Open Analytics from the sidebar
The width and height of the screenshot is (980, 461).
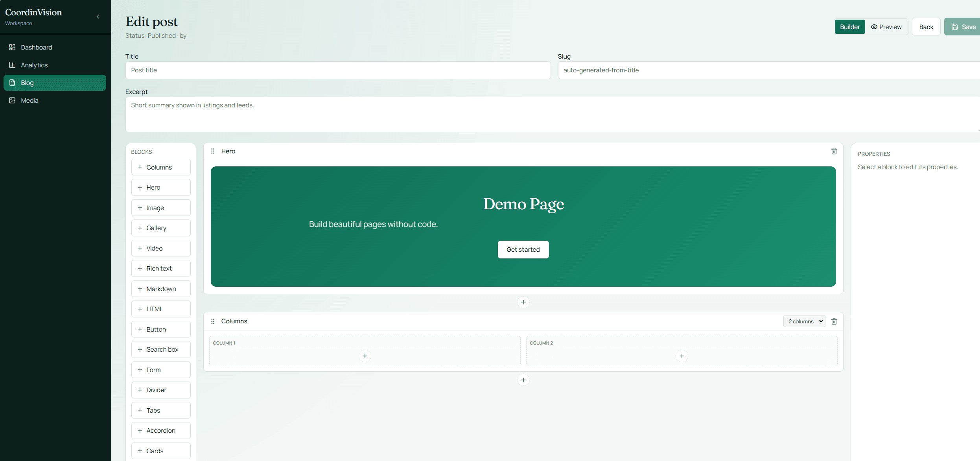coord(55,65)
